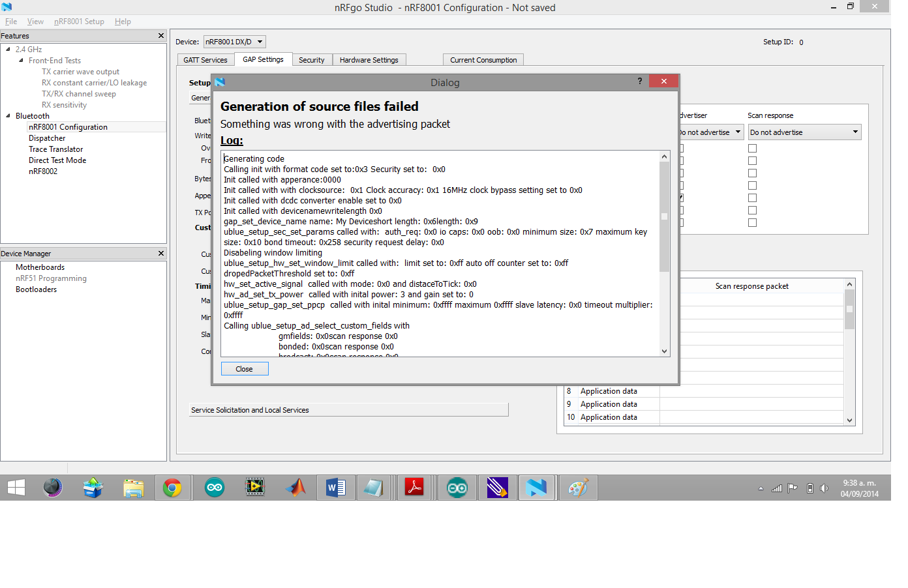908x588 pixels.
Task: Click the Dialog help question mark
Action: (x=640, y=81)
